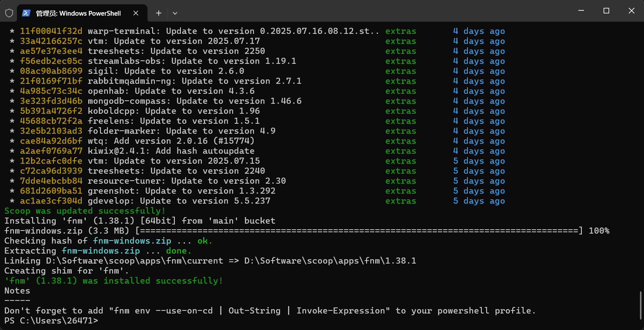Click the 'fnm' (1.38.1) installed successfully line
This screenshot has height=330, width=644.
pos(113,281)
